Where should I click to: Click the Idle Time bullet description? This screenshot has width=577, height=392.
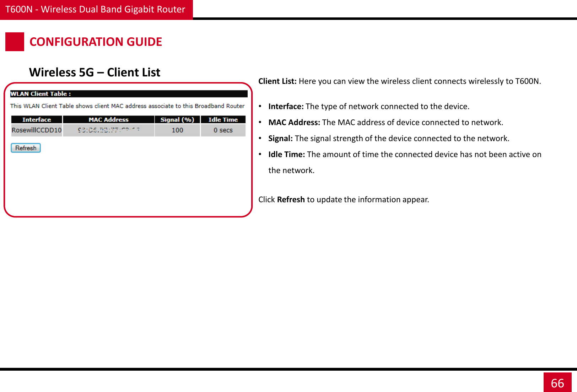pos(405,162)
